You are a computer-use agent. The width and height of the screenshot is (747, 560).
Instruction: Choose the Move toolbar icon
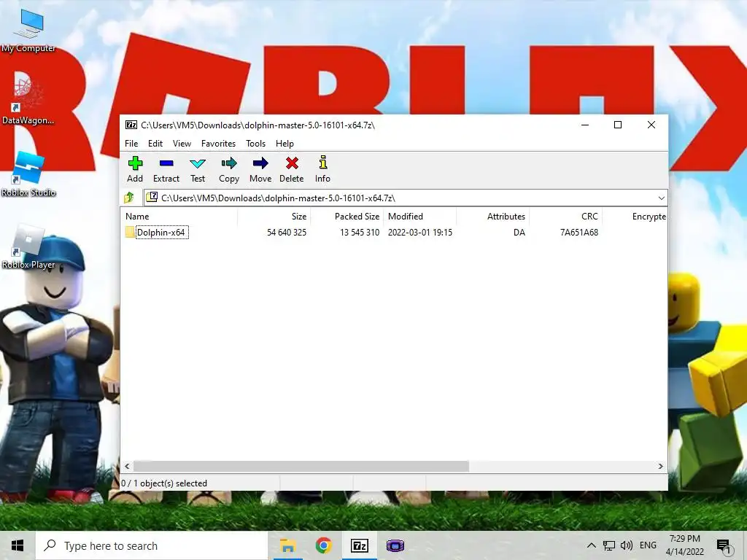click(x=260, y=163)
